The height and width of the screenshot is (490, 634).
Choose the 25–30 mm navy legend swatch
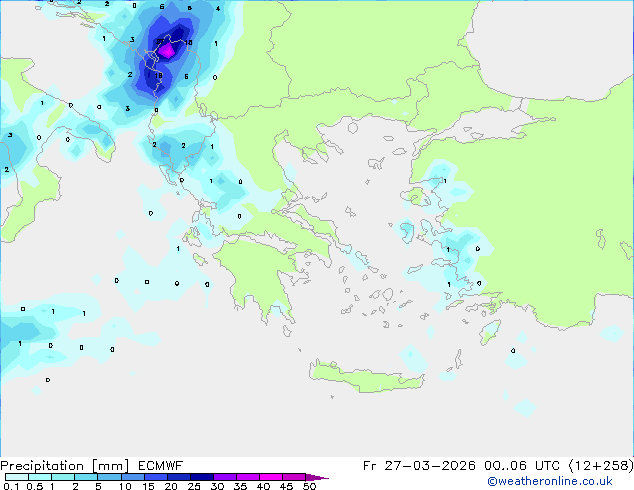201,477
